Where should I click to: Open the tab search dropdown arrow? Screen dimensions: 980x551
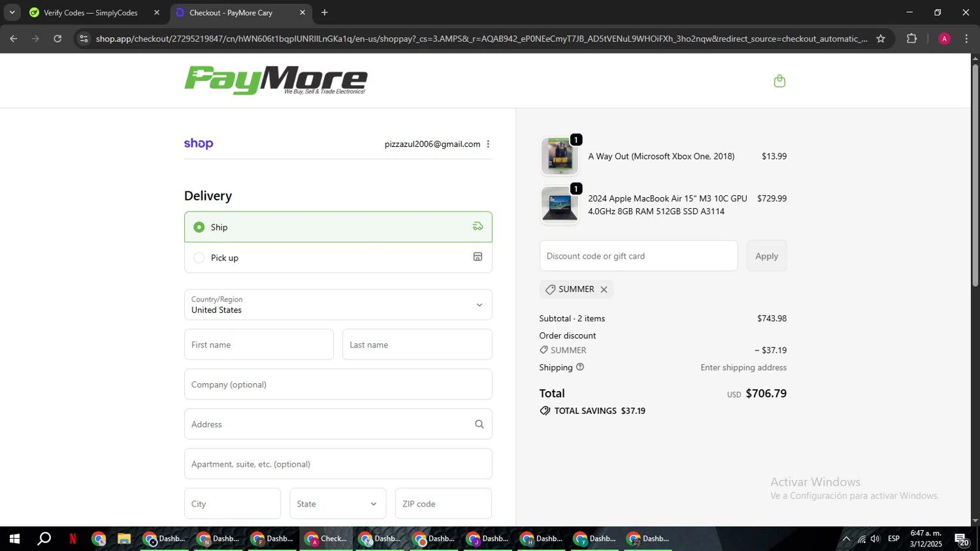coord(12,12)
